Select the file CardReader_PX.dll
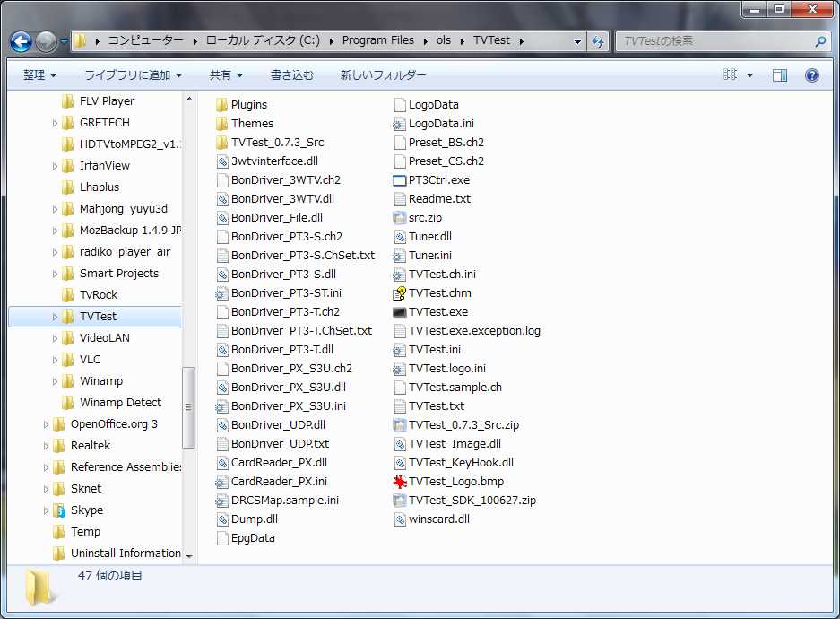This screenshot has width=840, height=619. click(x=279, y=463)
